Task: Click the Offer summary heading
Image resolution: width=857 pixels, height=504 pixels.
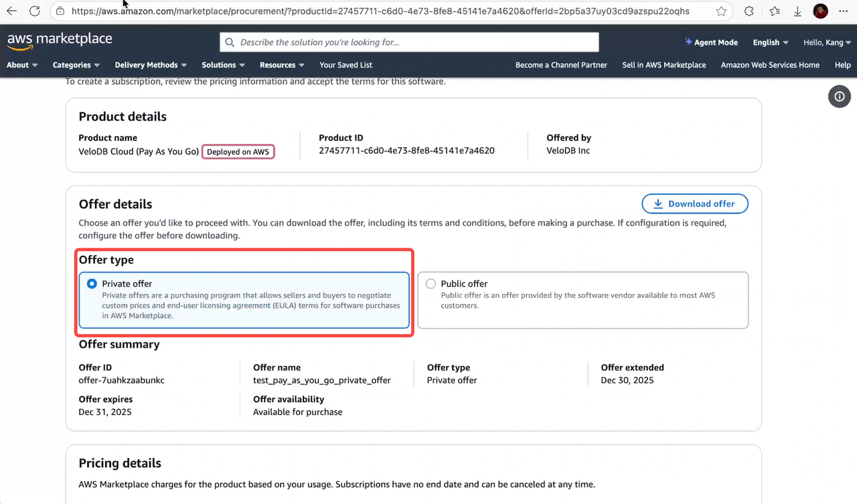Action: 119,344
